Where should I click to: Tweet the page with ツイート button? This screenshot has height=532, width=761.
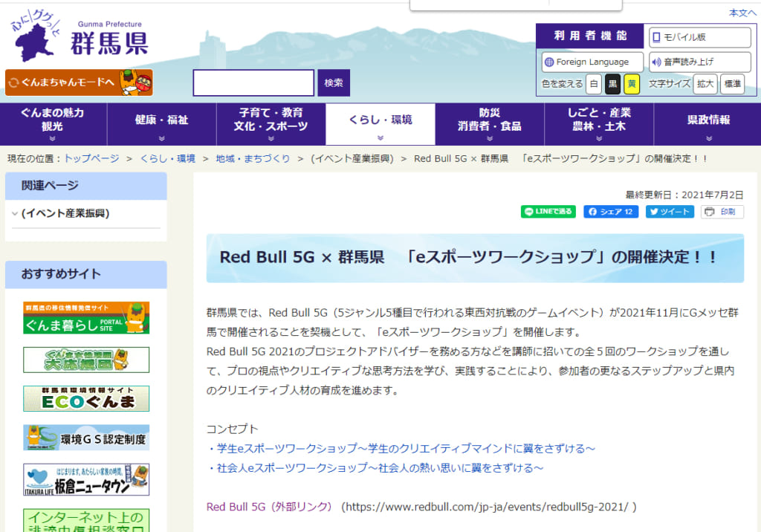(670, 212)
